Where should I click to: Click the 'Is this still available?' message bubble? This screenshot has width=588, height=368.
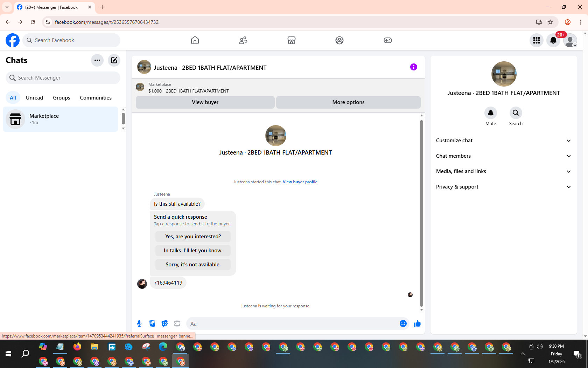(177, 204)
